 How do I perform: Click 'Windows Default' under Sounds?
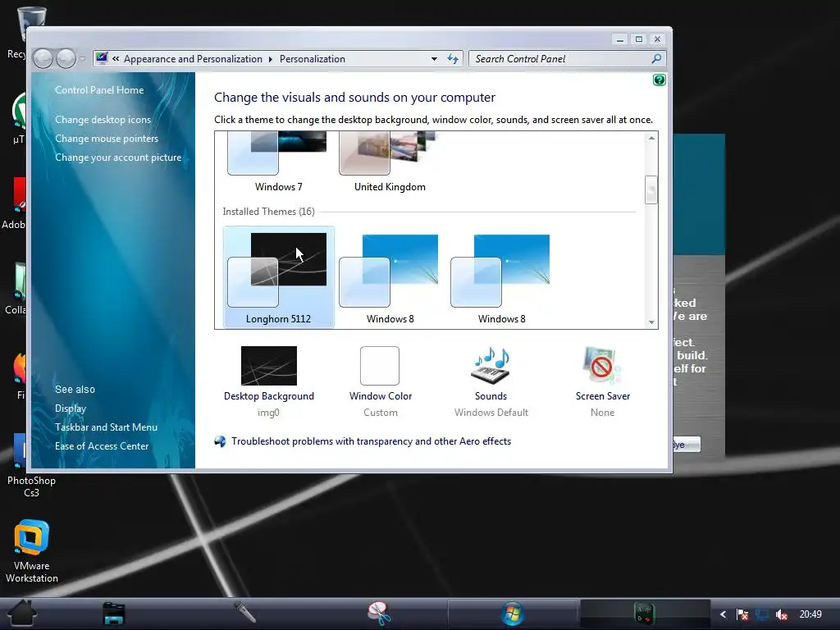point(491,413)
